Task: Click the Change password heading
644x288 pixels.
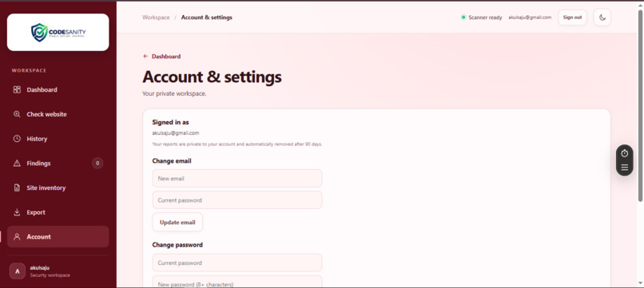Action: click(x=177, y=245)
